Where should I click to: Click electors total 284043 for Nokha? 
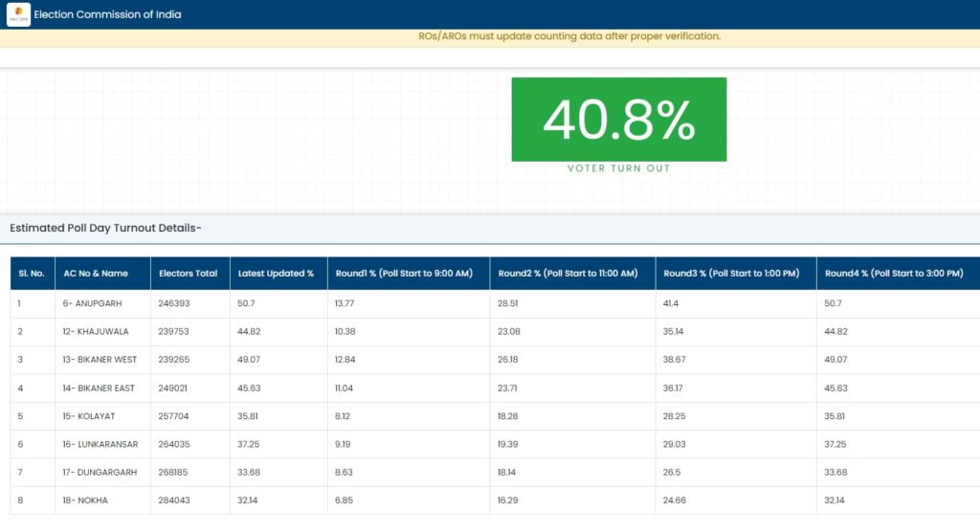(174, 500)
